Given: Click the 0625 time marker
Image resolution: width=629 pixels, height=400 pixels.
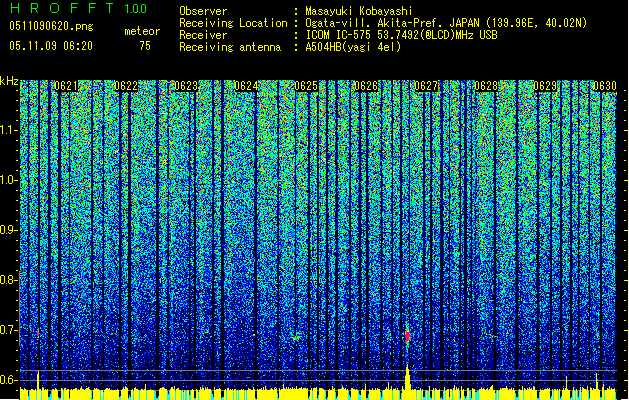Looking at the screenshot, I should (306, 86).
